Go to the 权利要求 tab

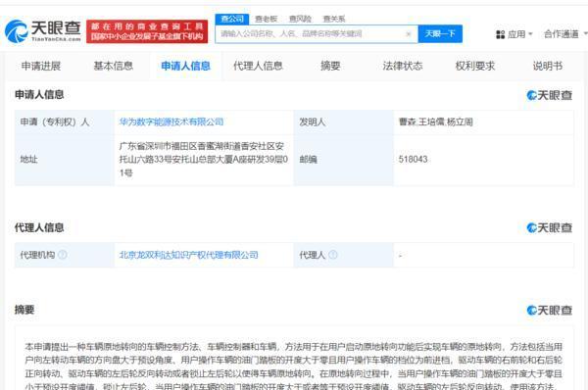474,66
